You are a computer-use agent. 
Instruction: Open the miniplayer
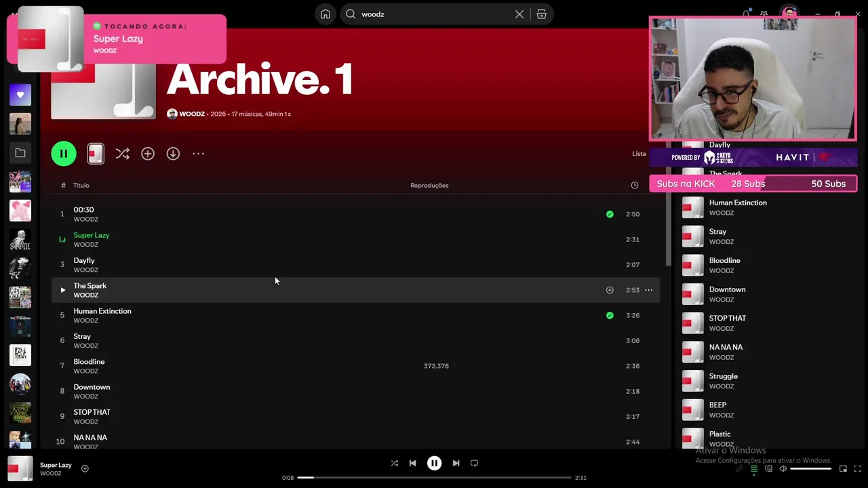tap(843, 469)
